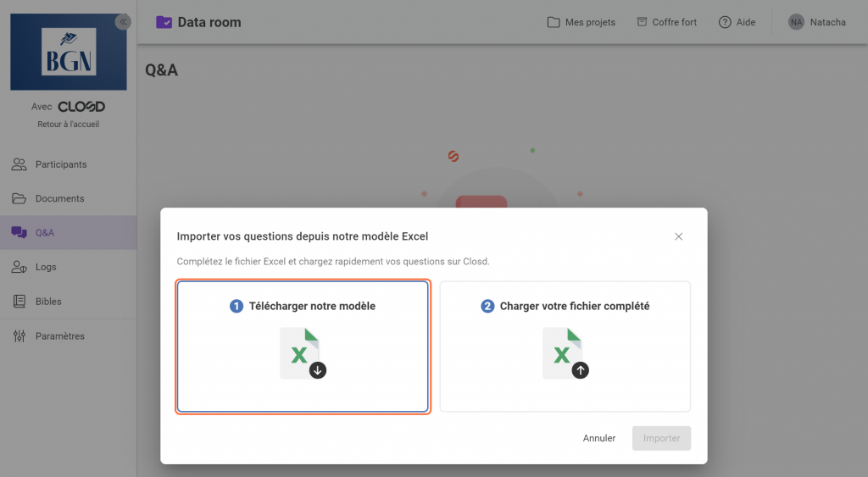Click the Logs icon in sidebar
This screenshot has width=868, height=477.
[x=19, y=267]
